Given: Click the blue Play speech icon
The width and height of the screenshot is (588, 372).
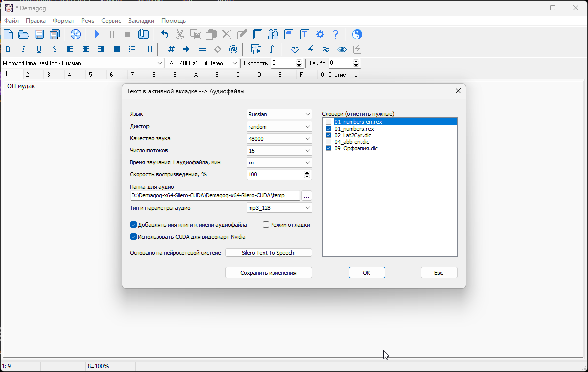Looking at the screenshot, I should [x=97, y=34].
